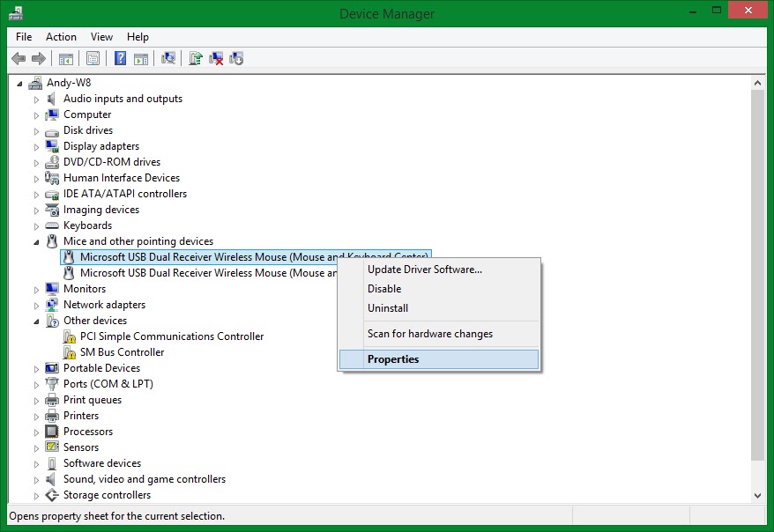Image resolution: width=774 pixels, height=532 pixels.
Task: Click the Disable device toolbar icon
Action: (x=235, y=58)
